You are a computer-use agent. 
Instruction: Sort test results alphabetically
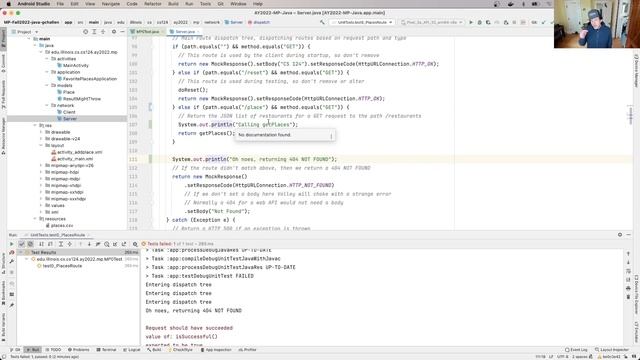[x=41, y=244]
